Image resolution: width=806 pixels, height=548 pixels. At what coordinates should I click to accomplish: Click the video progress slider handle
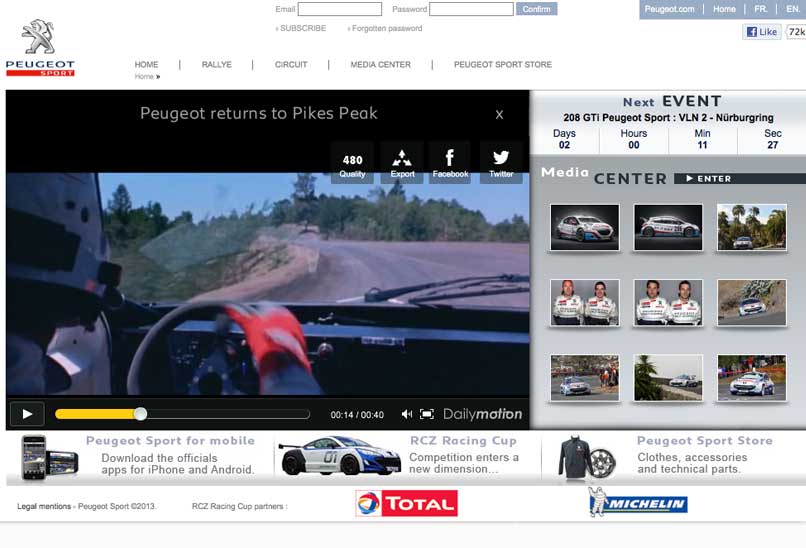(x=140, y=414)
